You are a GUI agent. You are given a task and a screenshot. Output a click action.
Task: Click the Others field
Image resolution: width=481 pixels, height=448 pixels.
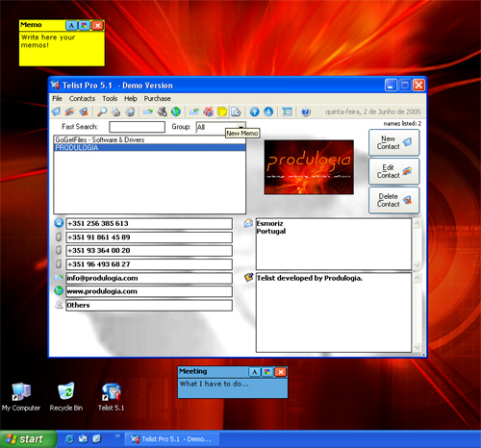149,305
